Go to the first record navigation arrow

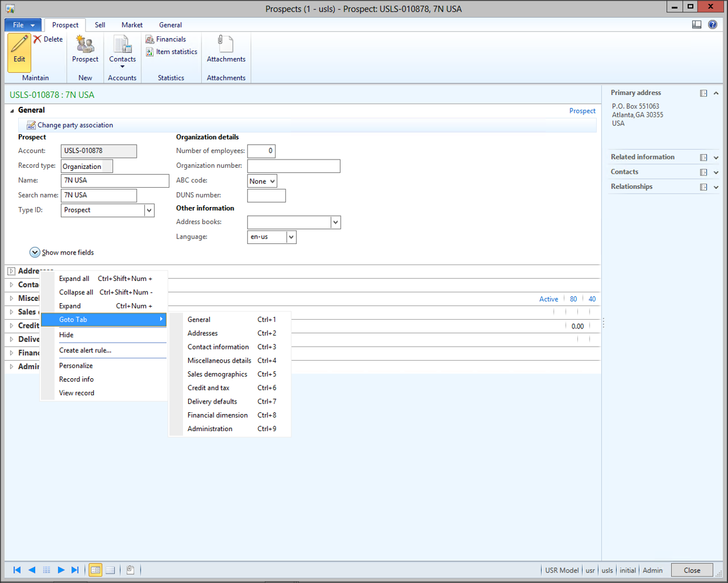point(17,570)
